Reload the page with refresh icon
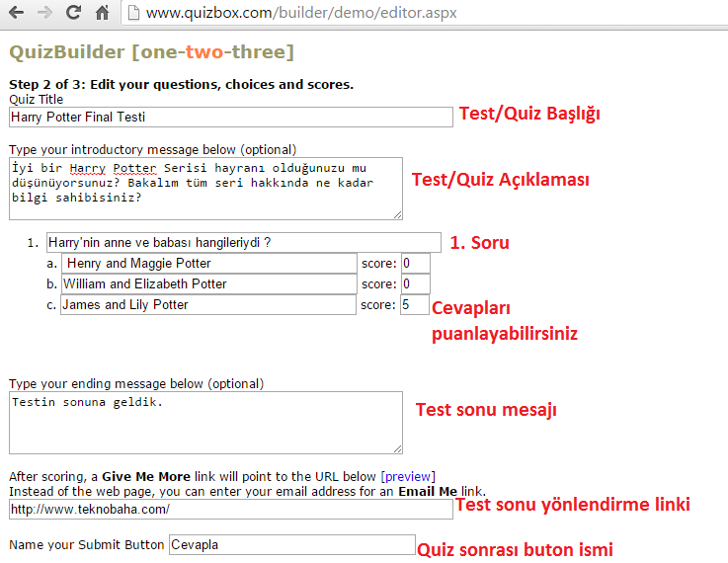728x563 pixels. pyautogui.click(x=73, y=12)
